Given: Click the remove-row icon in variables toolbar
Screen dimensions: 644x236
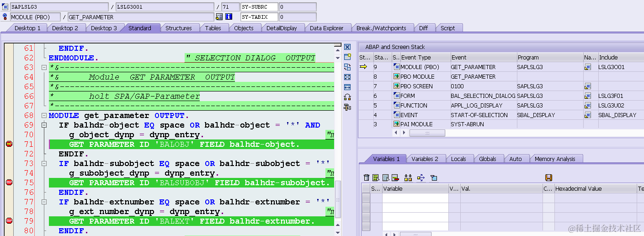Looking at the screenshot, I should point(395,177).
